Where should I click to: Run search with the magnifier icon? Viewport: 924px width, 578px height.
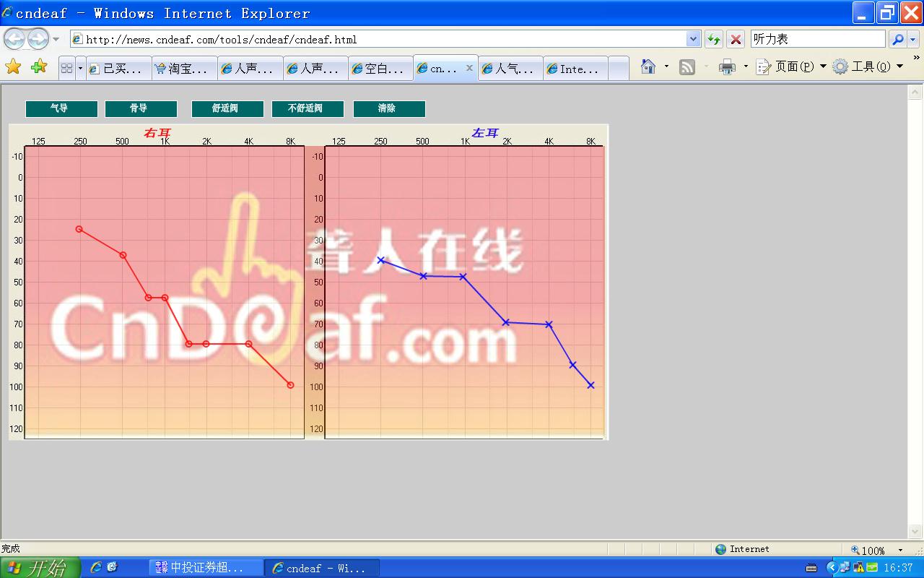click(897, 40)
